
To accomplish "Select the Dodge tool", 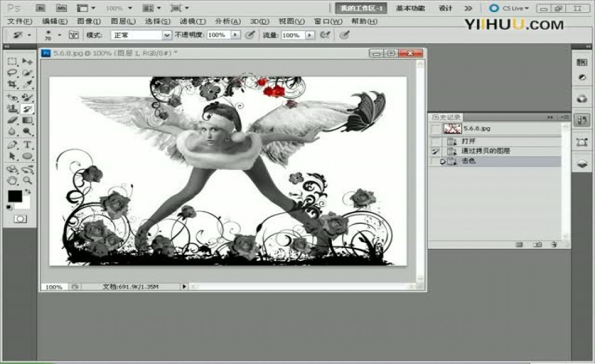I will 27,131.
